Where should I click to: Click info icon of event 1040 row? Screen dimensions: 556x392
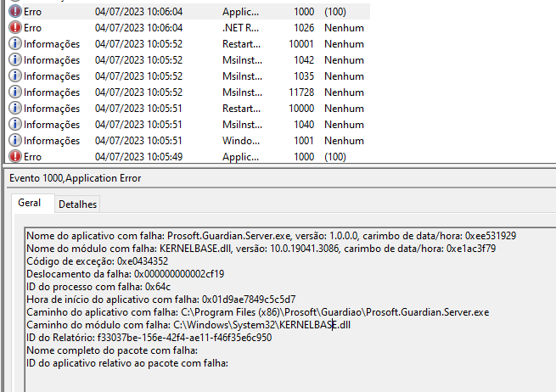click(x=15, y=125)
